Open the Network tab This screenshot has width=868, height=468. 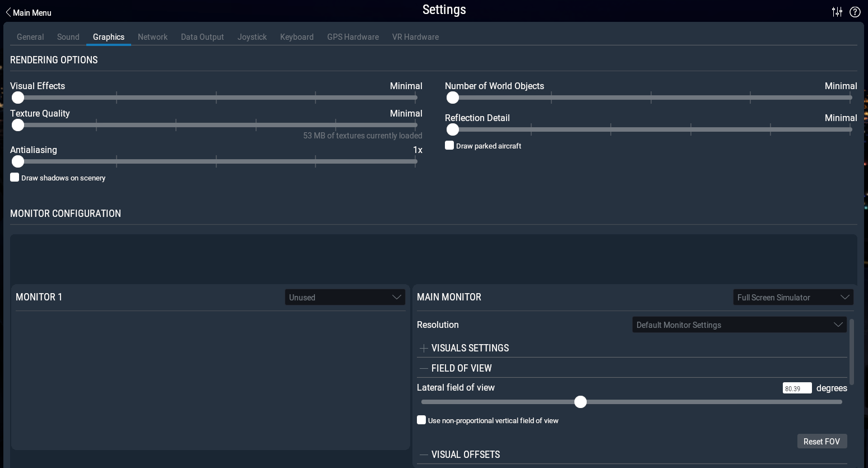152,37
